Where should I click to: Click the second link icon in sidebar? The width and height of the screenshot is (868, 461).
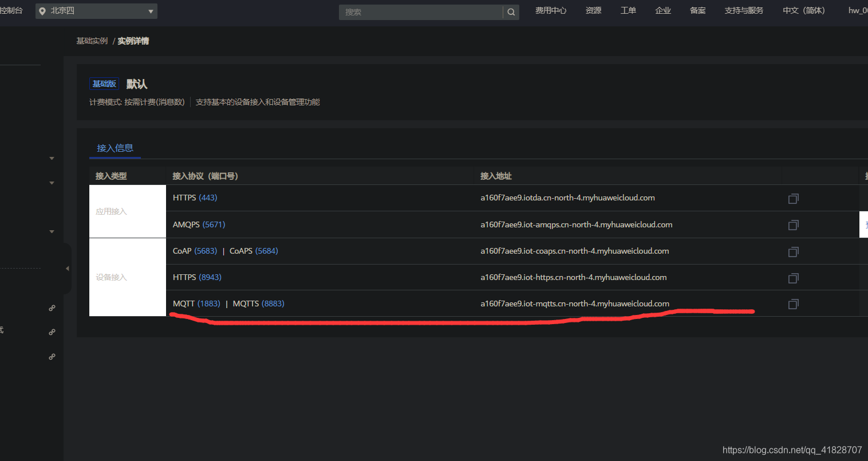pos(52,332)
